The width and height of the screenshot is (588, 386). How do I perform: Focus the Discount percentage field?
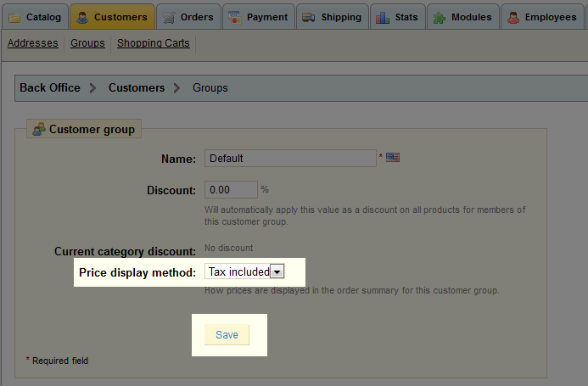(231, 190)
